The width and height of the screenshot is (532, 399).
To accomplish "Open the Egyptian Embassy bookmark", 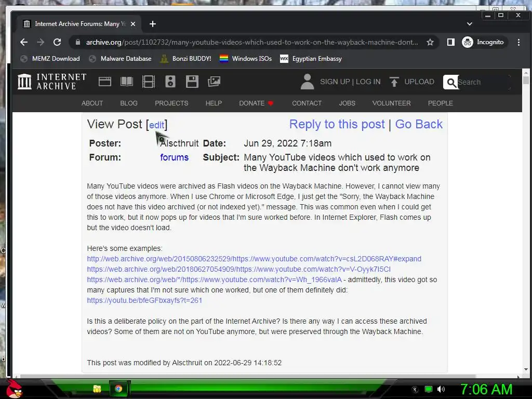I will coord(311,59).
